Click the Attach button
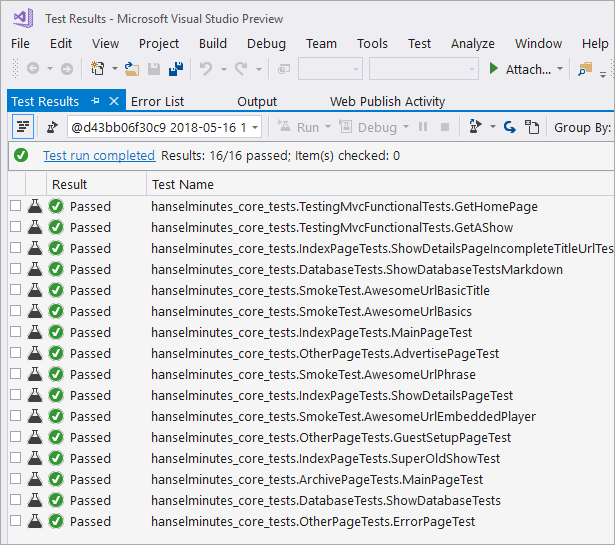The width and height of the screenshot is (615, 545). click(x=528, y=69)
